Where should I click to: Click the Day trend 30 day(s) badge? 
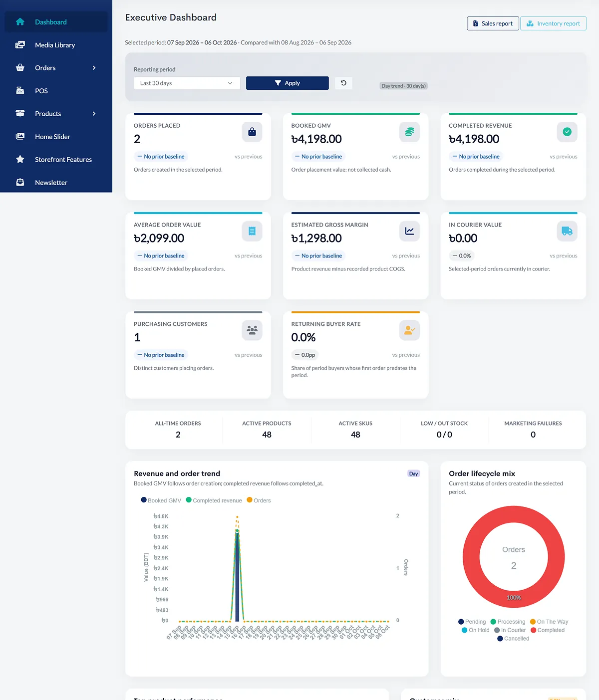404,86
